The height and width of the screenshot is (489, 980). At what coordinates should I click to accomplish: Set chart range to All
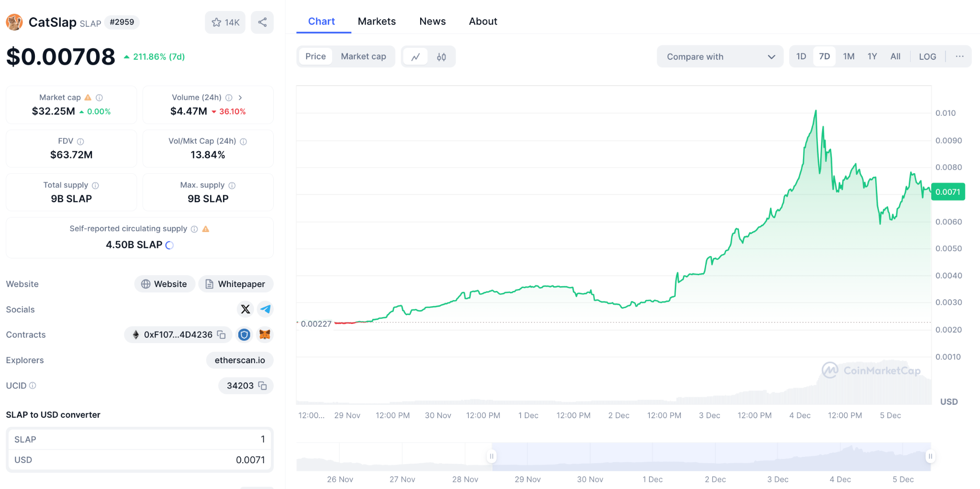point(895,56)
